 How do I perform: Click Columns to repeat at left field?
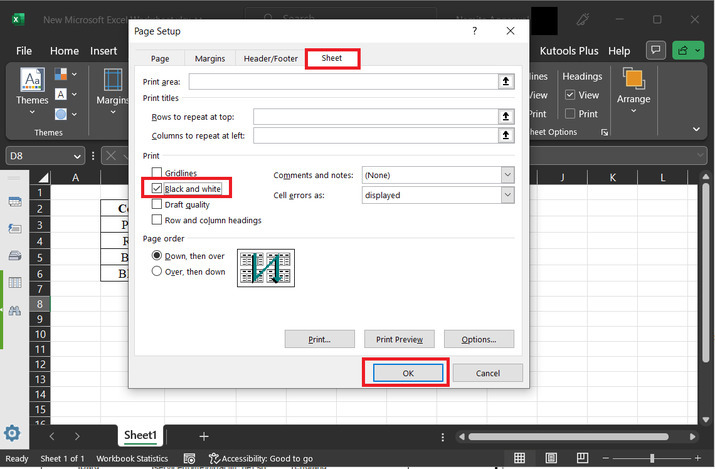376,135
